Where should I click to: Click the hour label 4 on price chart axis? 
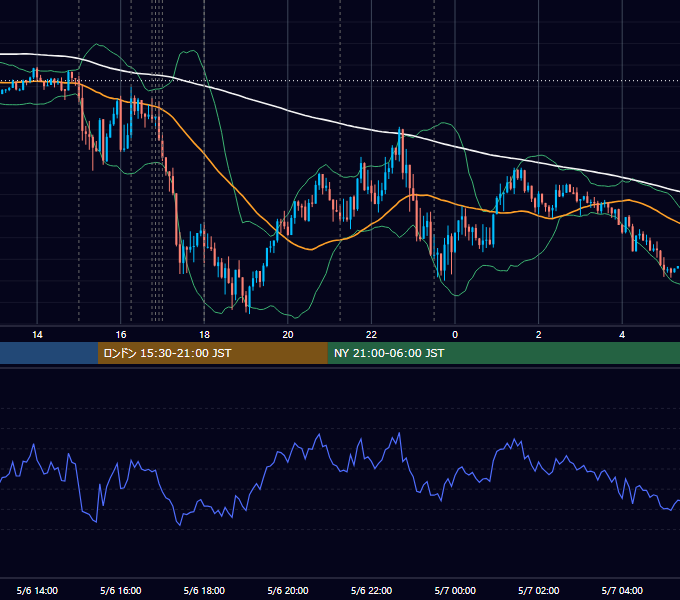click(x=622, y=335)
